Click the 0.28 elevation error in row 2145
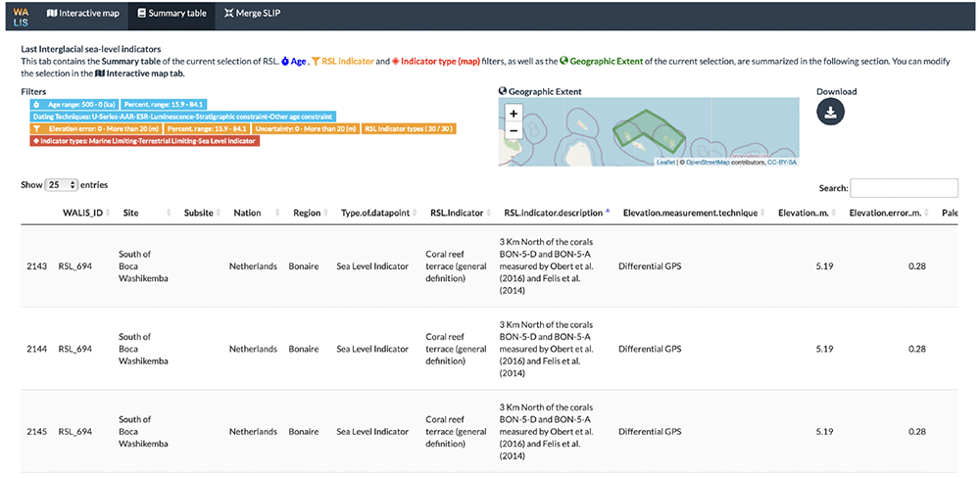980x478 pixels. tap(917, 431)
